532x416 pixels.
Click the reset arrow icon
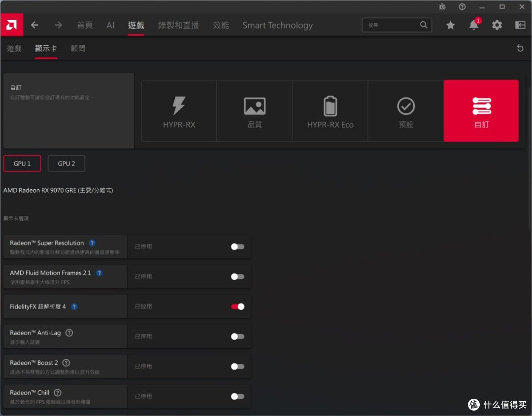click(x=520, y=48)
